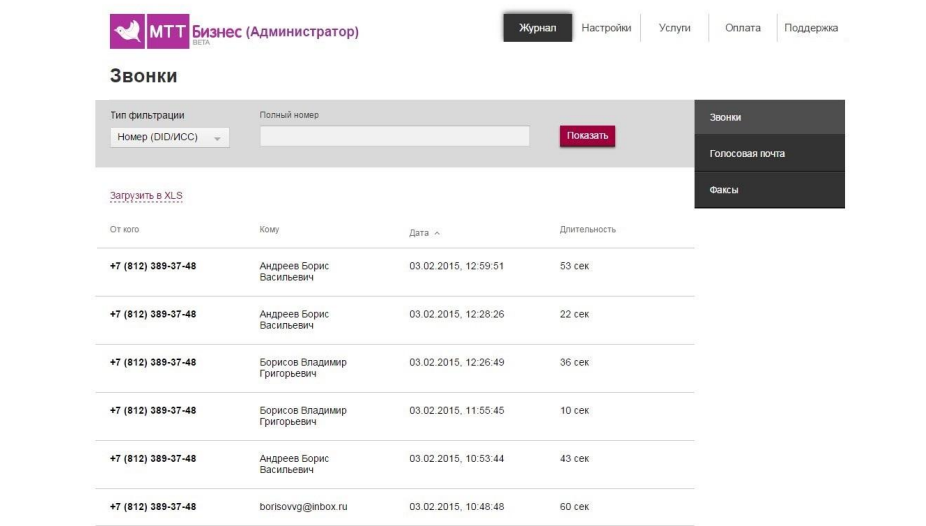
Task: Sort by the Кому column header
Action: pos(269,230)
